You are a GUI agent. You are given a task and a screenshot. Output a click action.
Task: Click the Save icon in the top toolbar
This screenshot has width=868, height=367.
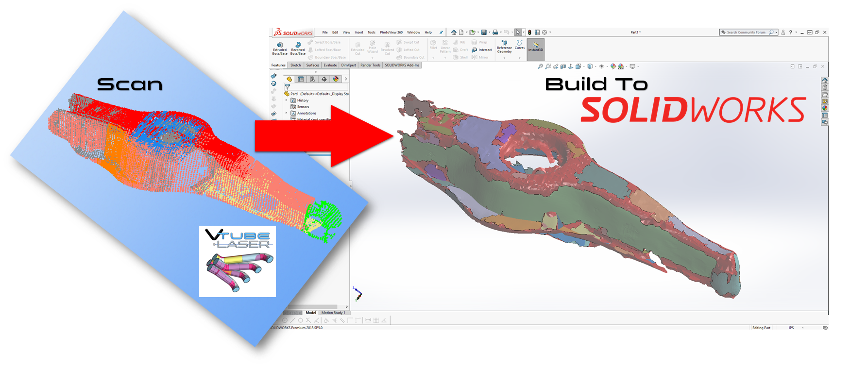point(484,33)
